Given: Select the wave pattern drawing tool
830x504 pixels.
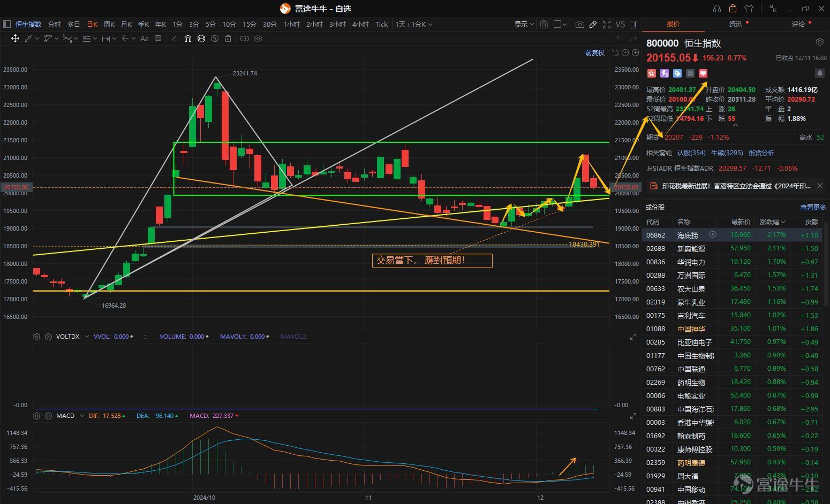Looking at the screenshot, I should tap(67, 39).
